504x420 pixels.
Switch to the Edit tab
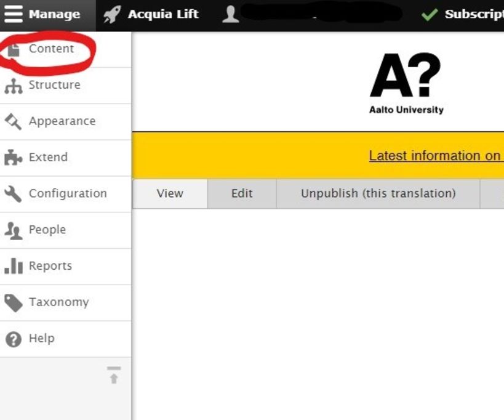[242, 193]
